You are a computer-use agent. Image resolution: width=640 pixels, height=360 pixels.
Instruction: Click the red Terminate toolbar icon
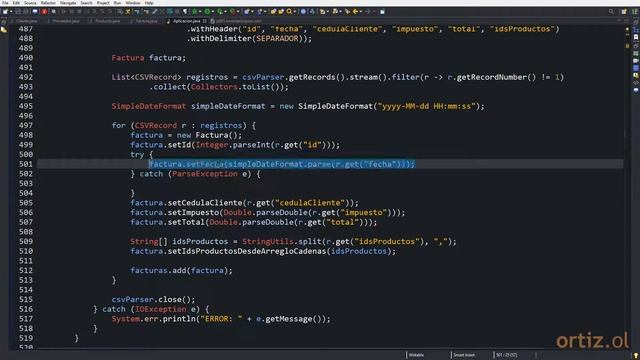pos(44,11)
